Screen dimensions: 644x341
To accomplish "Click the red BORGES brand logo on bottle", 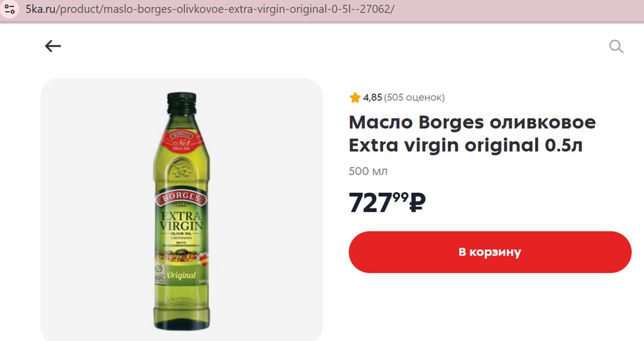I will tap(181, 198).
